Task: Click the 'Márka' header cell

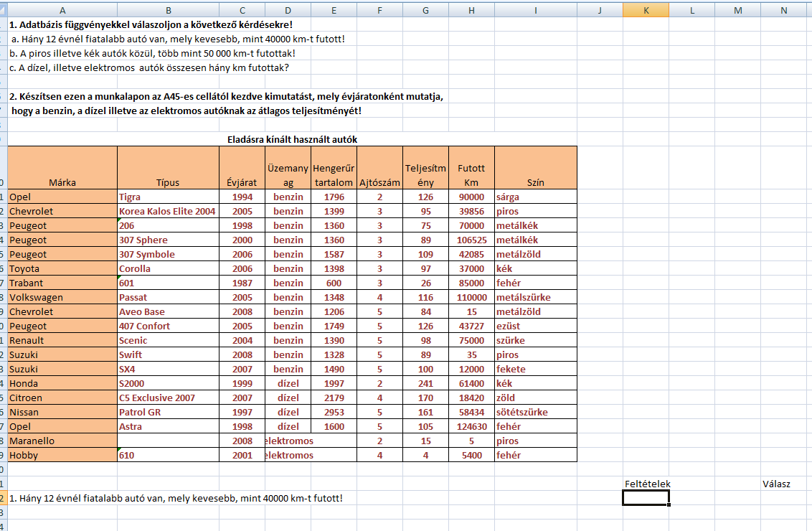Action: point(62,168)
